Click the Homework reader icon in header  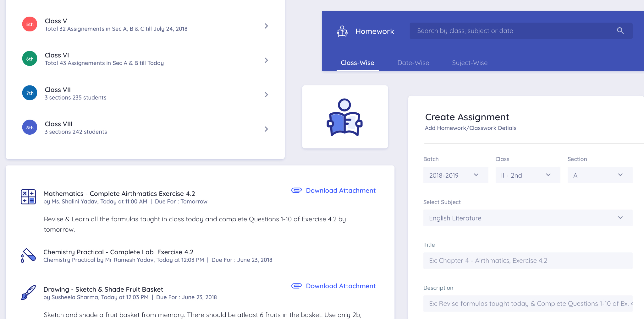(x=342, y=31)
